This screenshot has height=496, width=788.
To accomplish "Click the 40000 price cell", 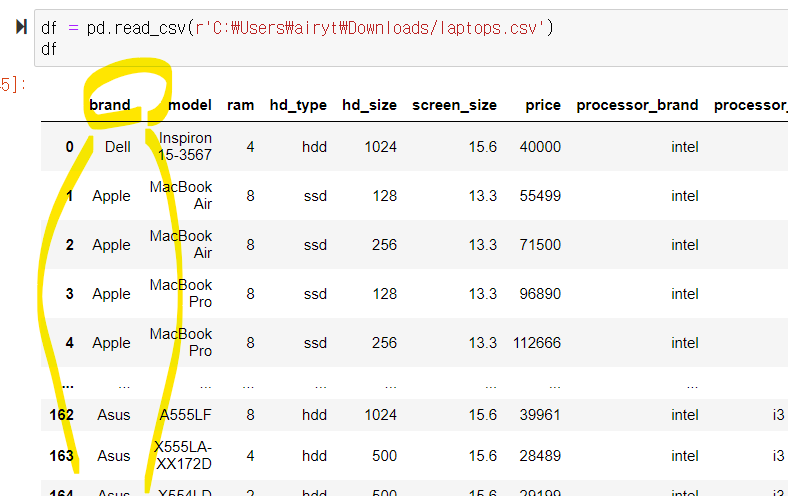I will (x=540, y=147).
